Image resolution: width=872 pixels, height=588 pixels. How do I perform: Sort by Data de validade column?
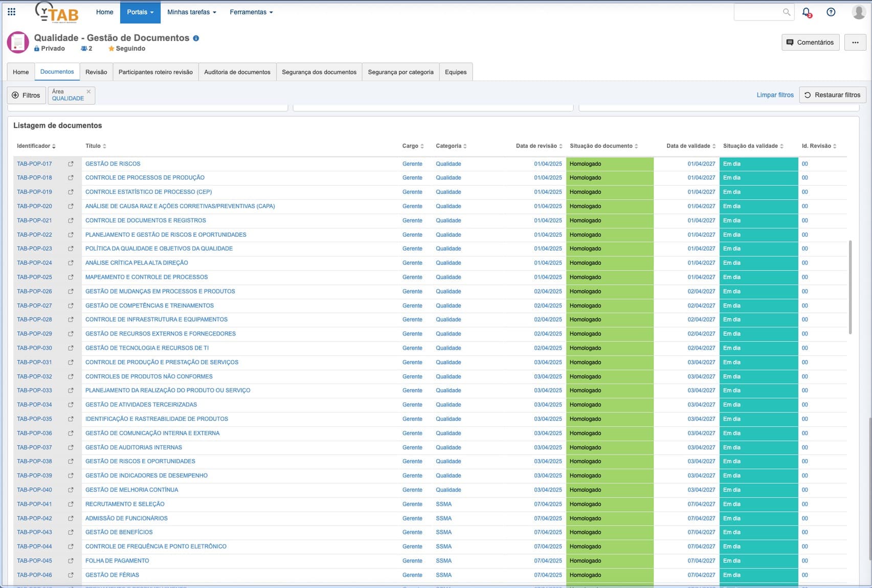click(691, 146)
